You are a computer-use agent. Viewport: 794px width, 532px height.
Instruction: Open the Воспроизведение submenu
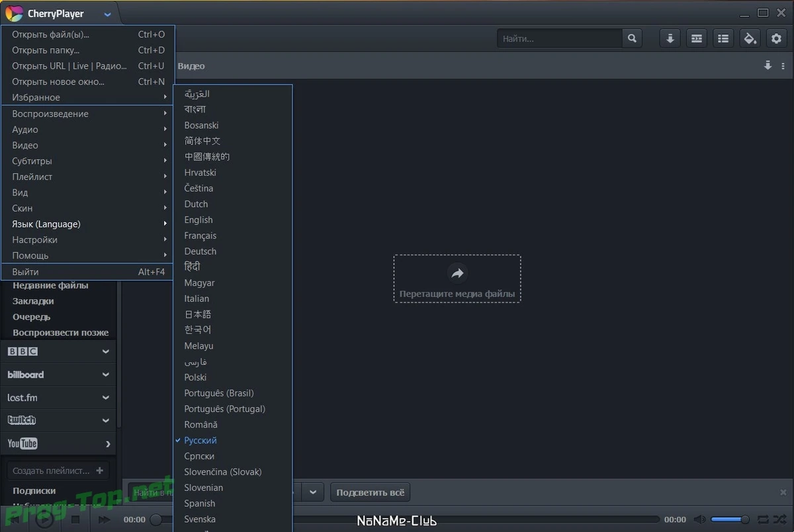click(87, 114)
